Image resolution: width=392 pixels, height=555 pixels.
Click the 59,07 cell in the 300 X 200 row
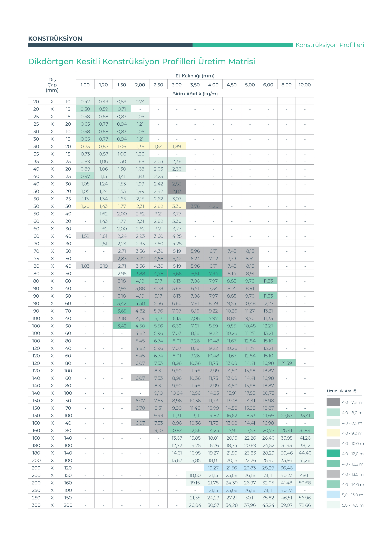pos(287,505)
